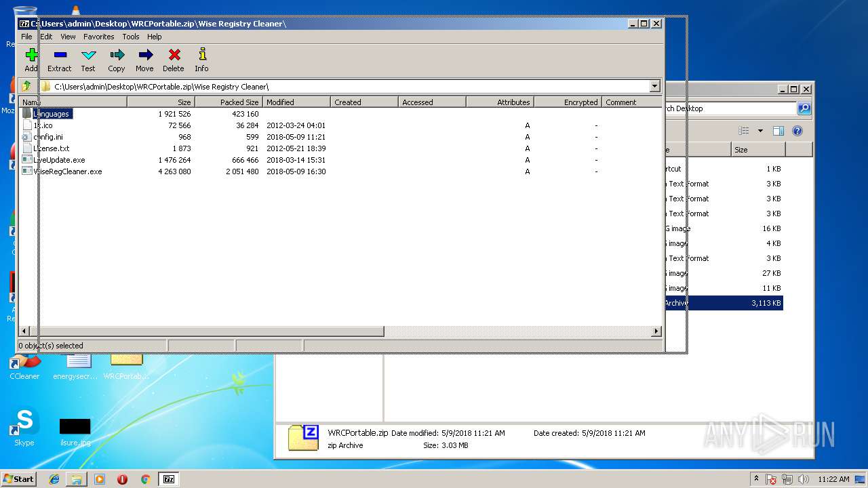Sort by the Accessed column header
Viewport: 868px width, 488px height.
tap(432, 102)
